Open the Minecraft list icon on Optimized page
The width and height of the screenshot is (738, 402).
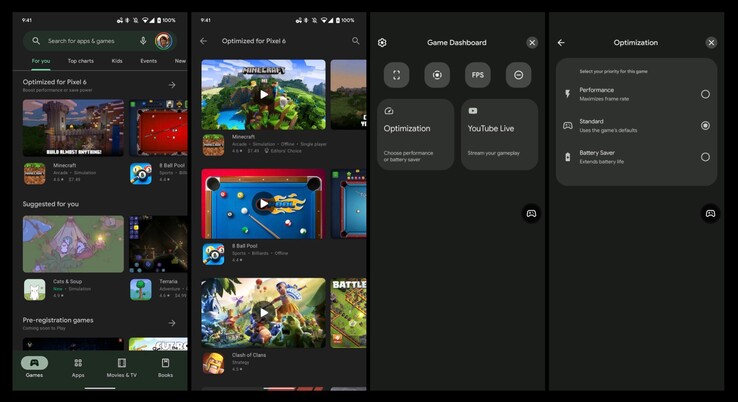pyautogui.click(x=213, y=145)
